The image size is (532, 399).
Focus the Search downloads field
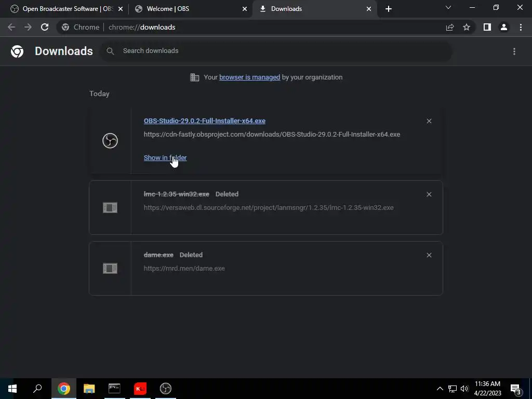[276, 51]
